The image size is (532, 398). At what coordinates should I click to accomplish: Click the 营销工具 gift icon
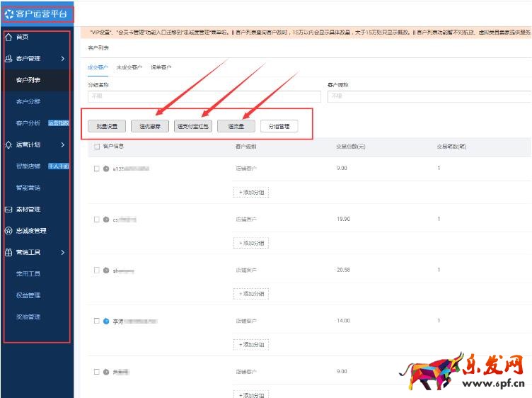(x=8, y=252)
